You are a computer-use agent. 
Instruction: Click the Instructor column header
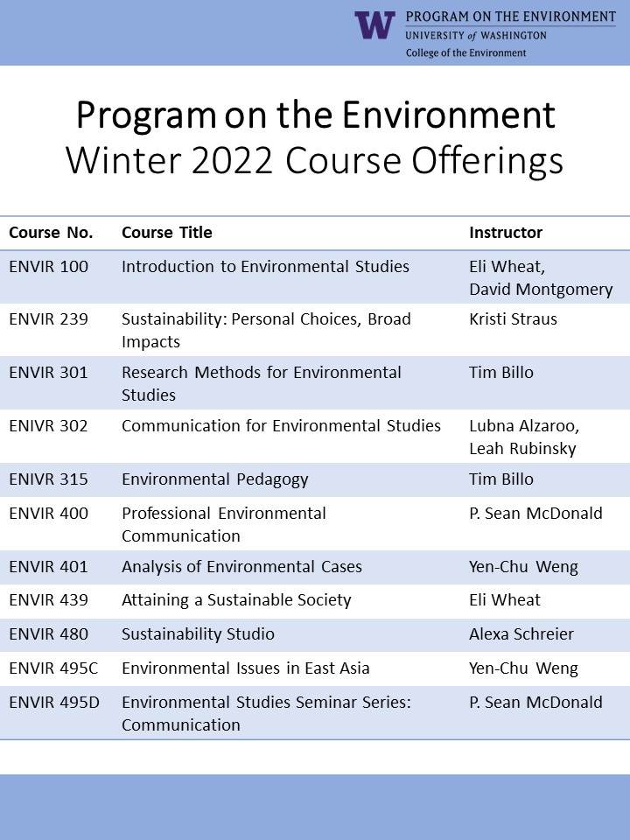coord(506,233)
